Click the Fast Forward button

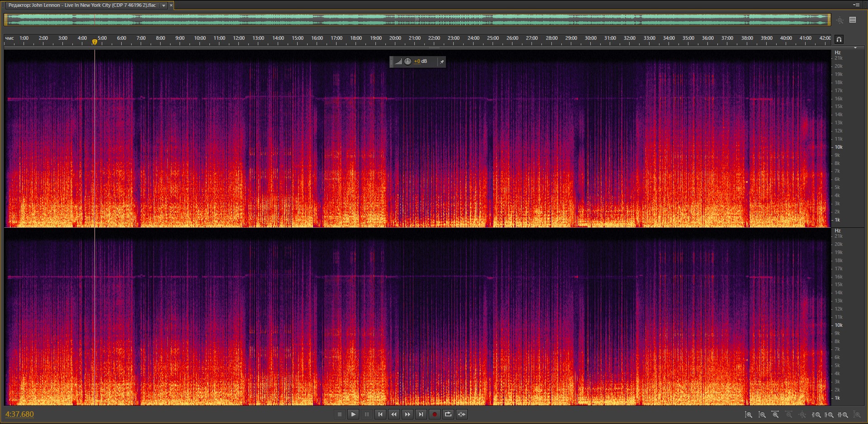click(408, 415)
